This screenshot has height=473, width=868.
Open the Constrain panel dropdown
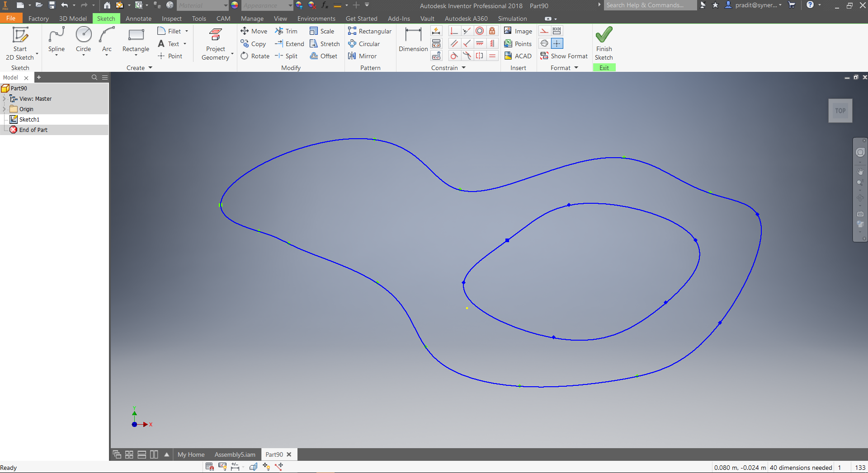click(464, 68)
